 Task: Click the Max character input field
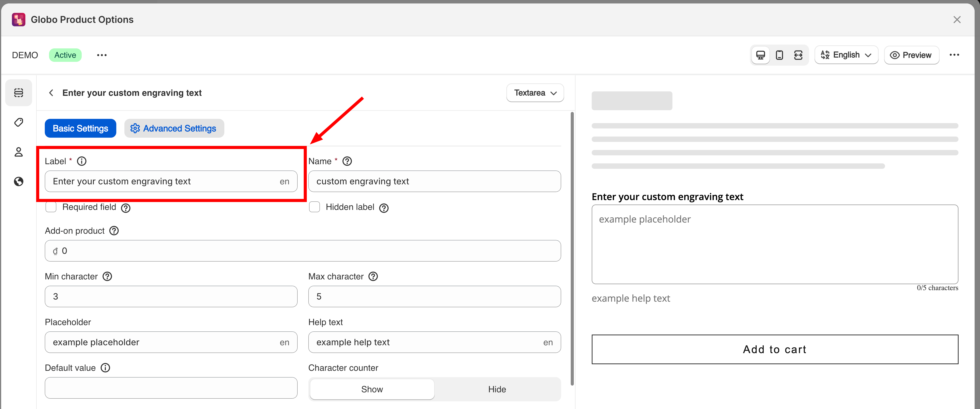tap(434, 296)
